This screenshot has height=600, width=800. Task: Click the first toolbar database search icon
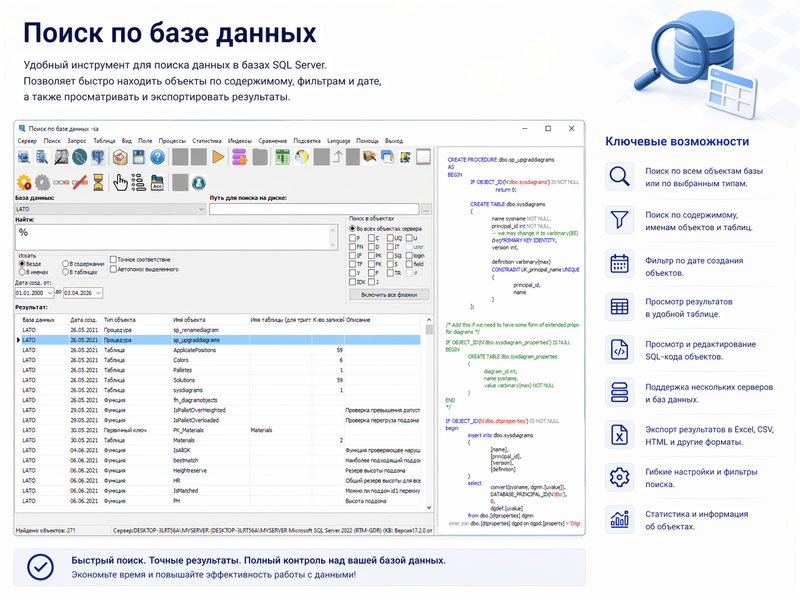(23, 157)
